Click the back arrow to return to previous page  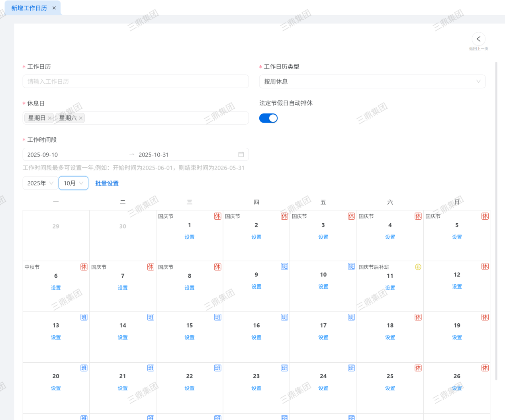pyautogui.click(x=478, y=39)
